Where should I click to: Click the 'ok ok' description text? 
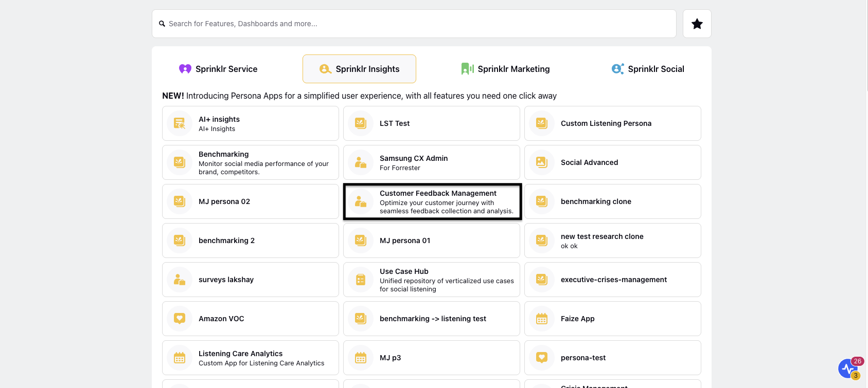[x=569, y=246]
